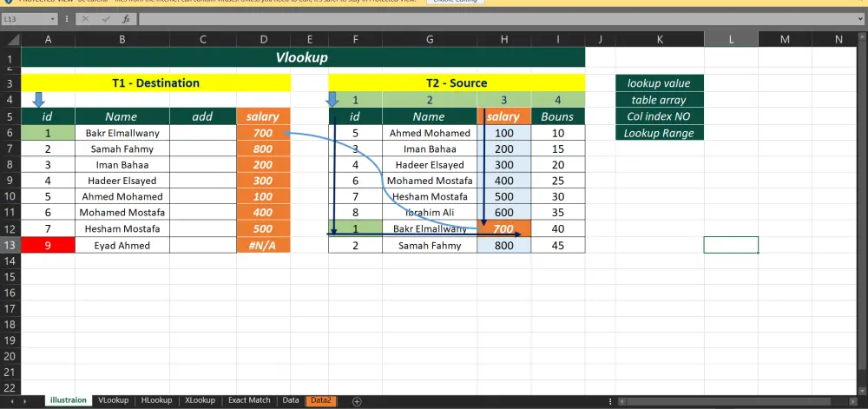Screen dimensions: 868x409
Task: Select the bonus value 45 cell
Action: tap(558, 245)
